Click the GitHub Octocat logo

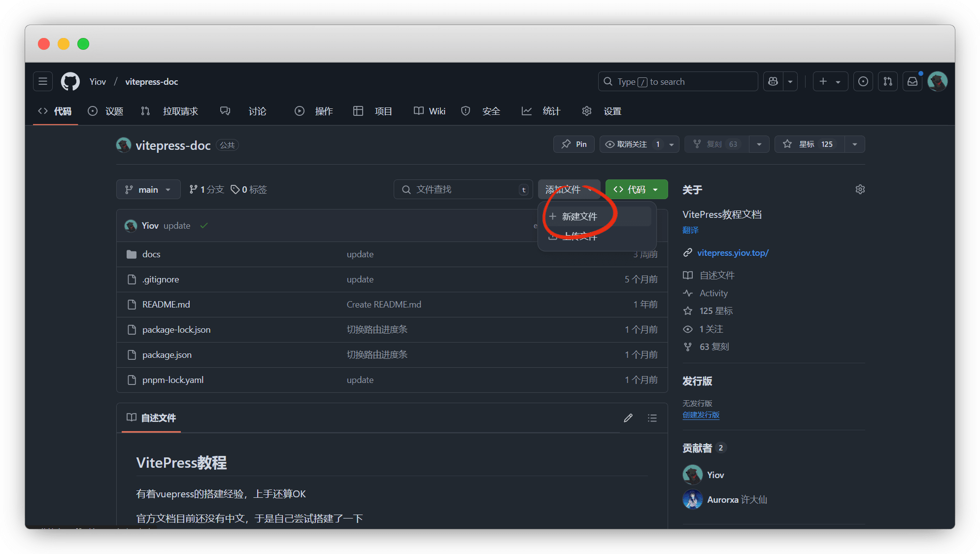(70, 81)
